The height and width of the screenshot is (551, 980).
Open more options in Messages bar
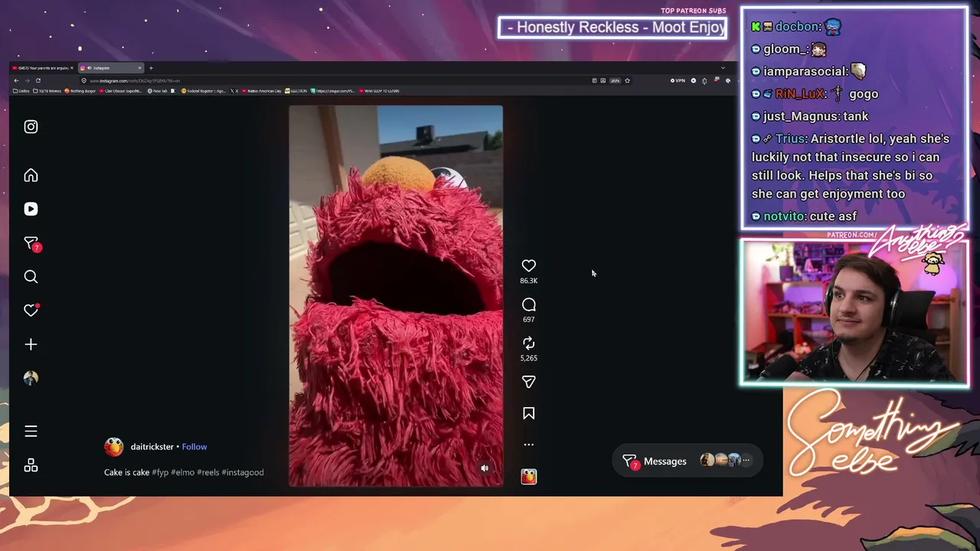coord(746,460)
